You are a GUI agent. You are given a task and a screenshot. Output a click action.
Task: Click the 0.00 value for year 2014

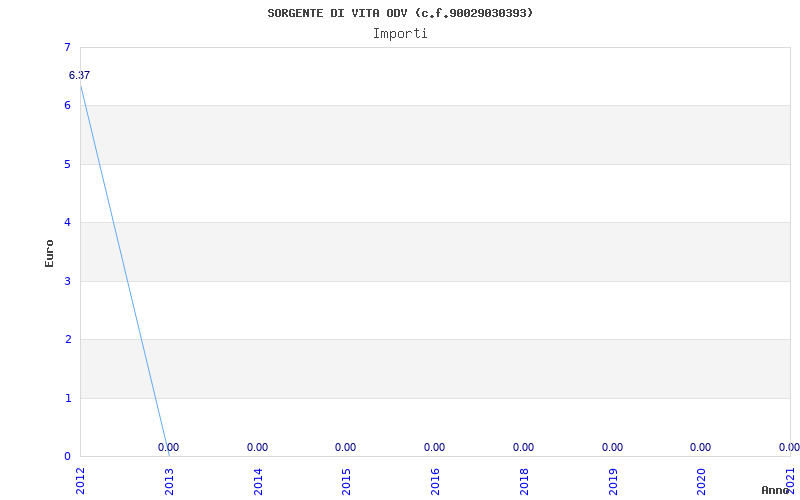257,447
